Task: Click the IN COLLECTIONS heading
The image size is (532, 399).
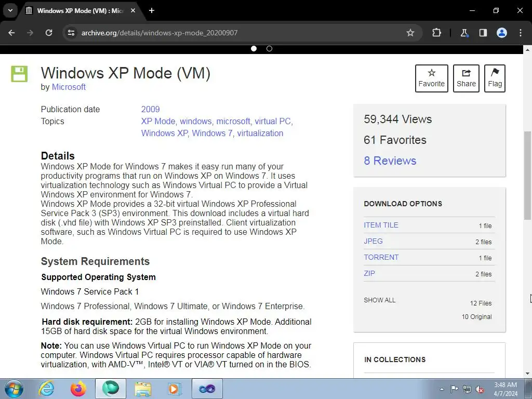Action: click(x=395, y=360)
